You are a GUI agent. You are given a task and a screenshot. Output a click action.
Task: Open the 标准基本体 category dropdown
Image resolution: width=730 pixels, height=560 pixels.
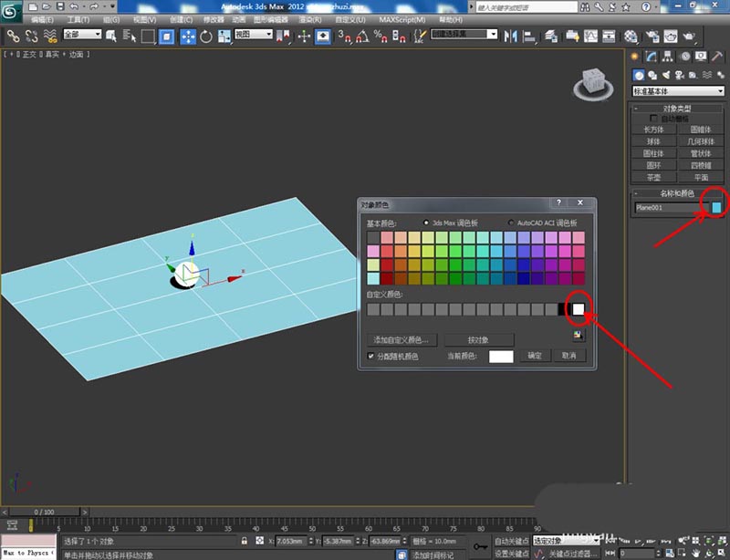pyautogui.click(x=678, y=91)
